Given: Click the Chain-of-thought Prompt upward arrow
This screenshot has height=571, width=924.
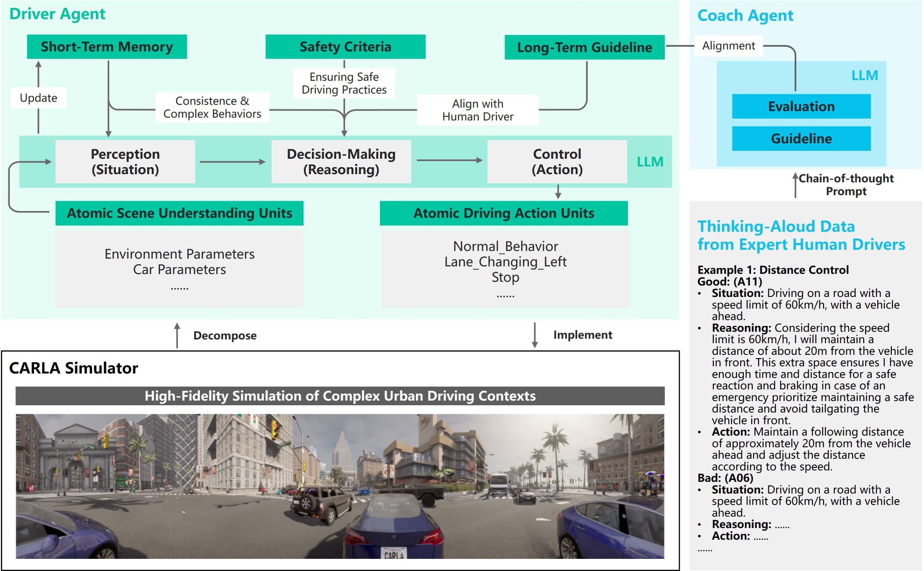Looking at the screenshot, I should [796, 185].
